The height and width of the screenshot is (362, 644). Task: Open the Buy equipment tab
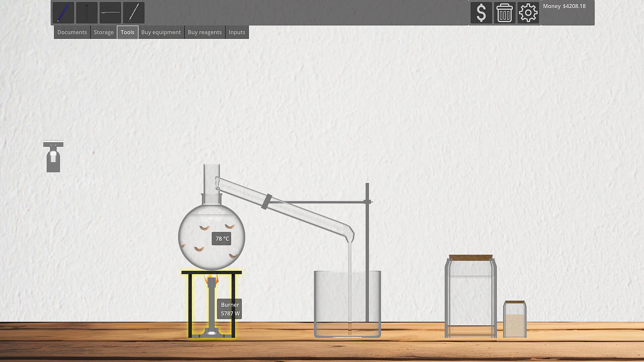coord(161,32)
